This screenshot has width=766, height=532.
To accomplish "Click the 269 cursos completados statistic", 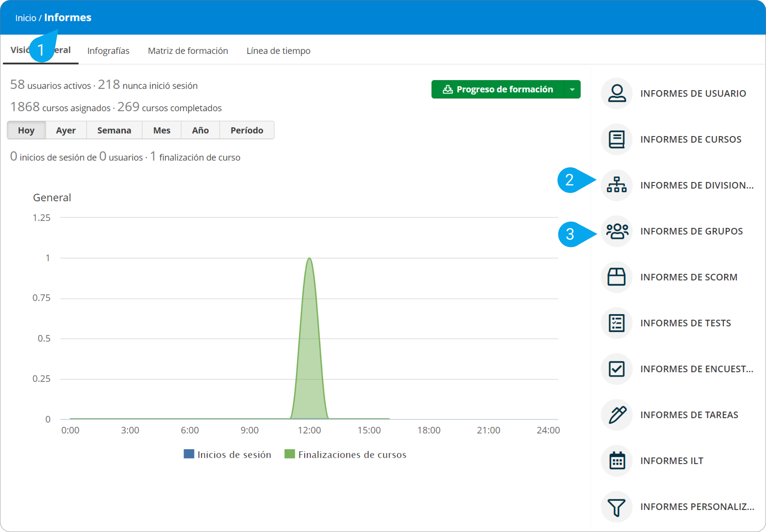I will coord(169,107).
